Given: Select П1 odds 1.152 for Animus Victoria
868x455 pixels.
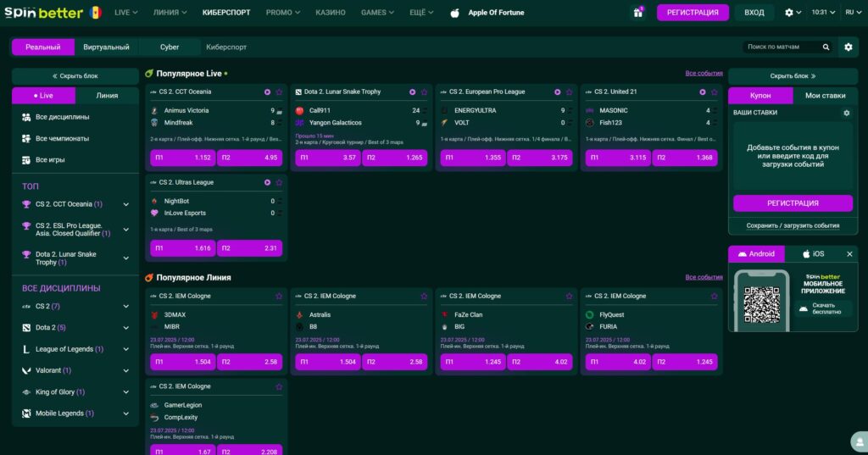Looking at the screenshot, I should (x=182, y=158).
